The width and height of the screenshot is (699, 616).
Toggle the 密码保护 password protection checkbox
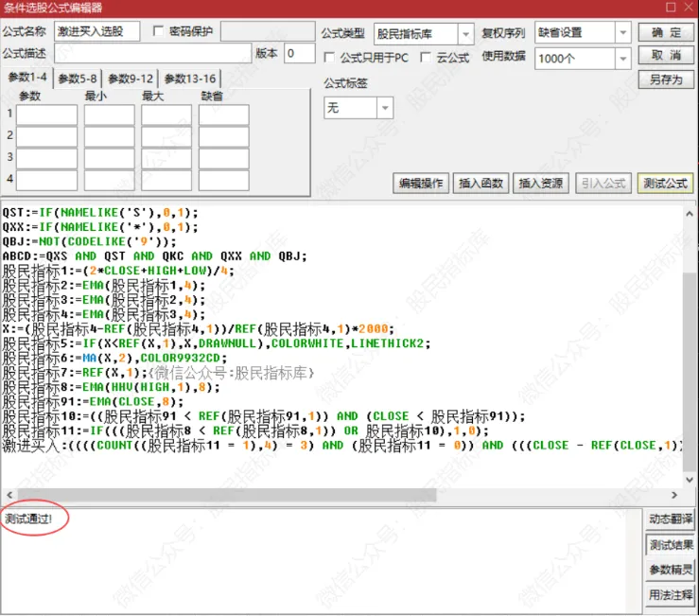tap(158, 31)
